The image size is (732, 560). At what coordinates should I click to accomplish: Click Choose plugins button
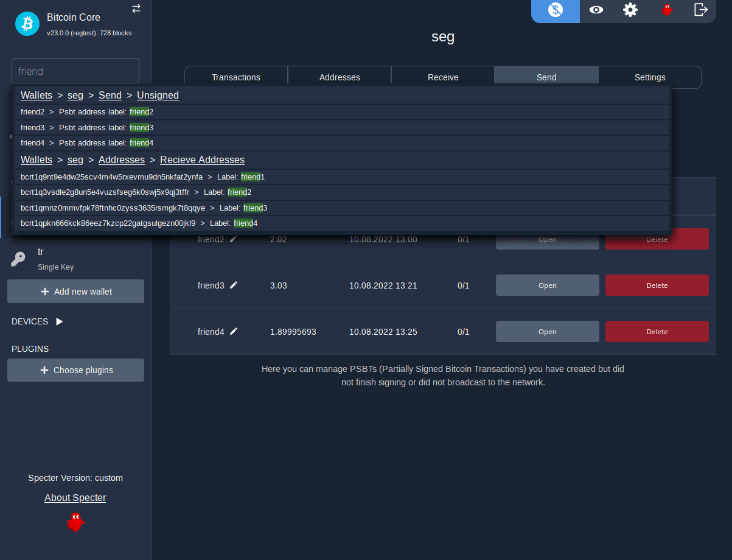click(x=75, y=370)
